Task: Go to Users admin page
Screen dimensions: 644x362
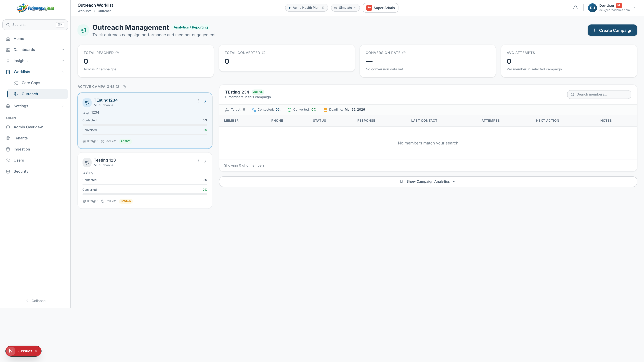Action: pyautogui.click(x=35, y=160)
